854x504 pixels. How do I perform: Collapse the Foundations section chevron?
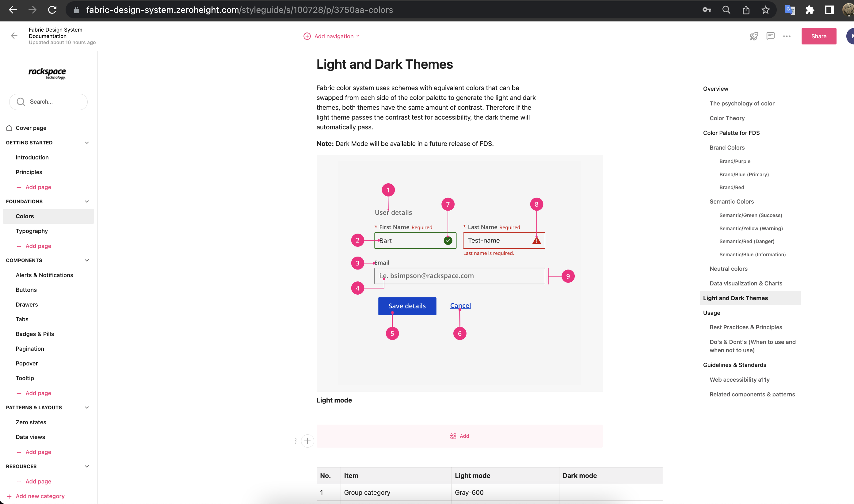click(87, 201)
